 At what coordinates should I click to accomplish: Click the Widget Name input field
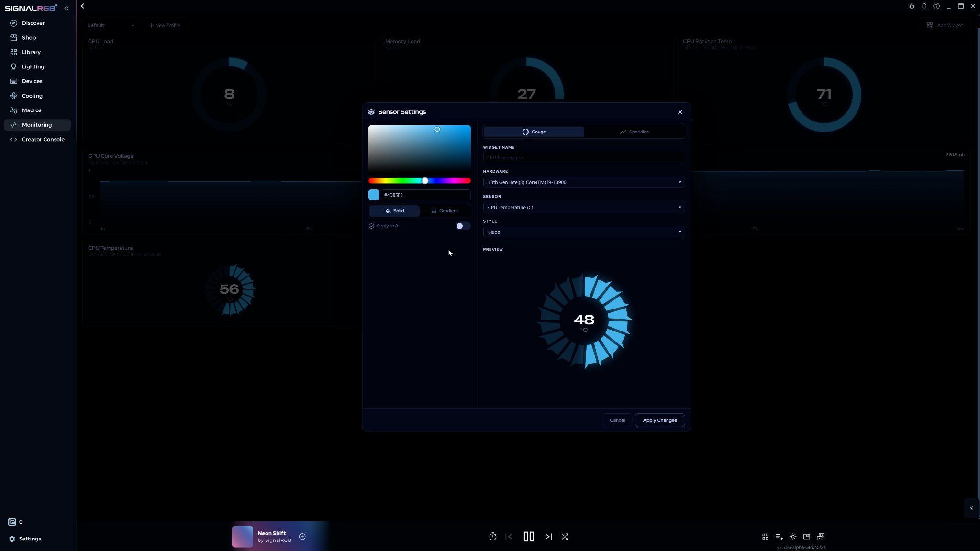[x=584, y=157]
